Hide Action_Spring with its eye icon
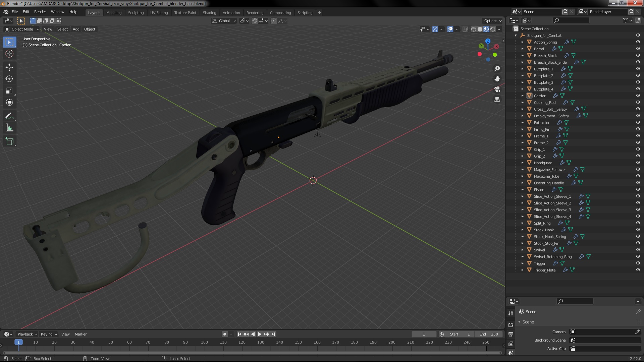 click(638, 42)
